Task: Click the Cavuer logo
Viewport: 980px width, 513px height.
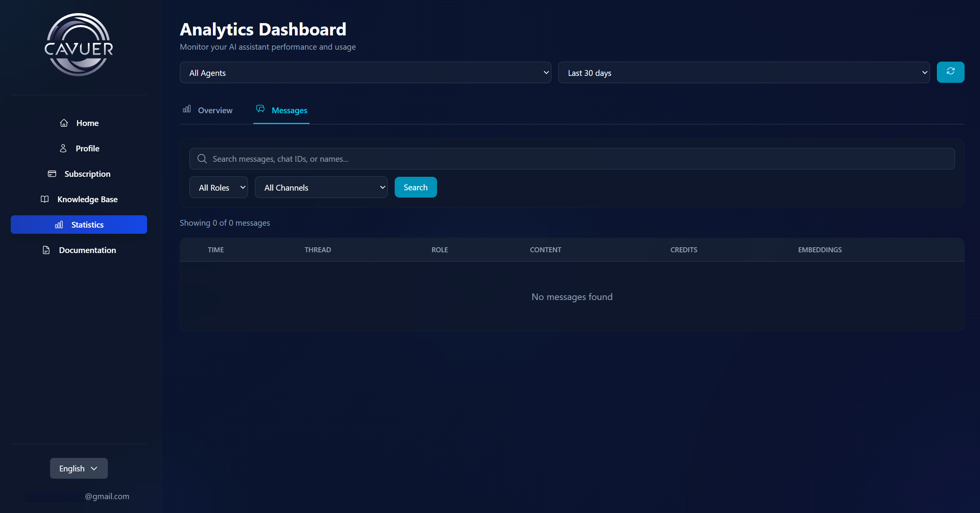Action: coord(79,45)
